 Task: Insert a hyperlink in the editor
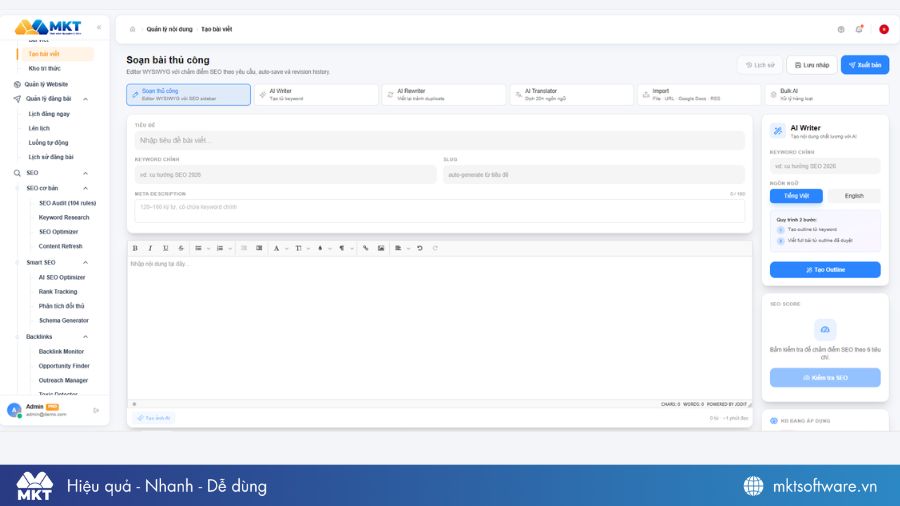pyautogui.click(x=366, y=248)
